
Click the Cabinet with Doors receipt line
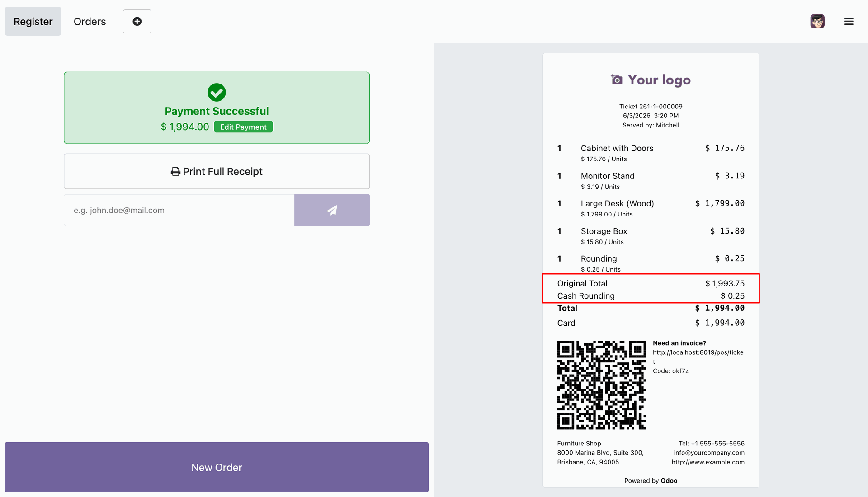click(x=651, y=153)
